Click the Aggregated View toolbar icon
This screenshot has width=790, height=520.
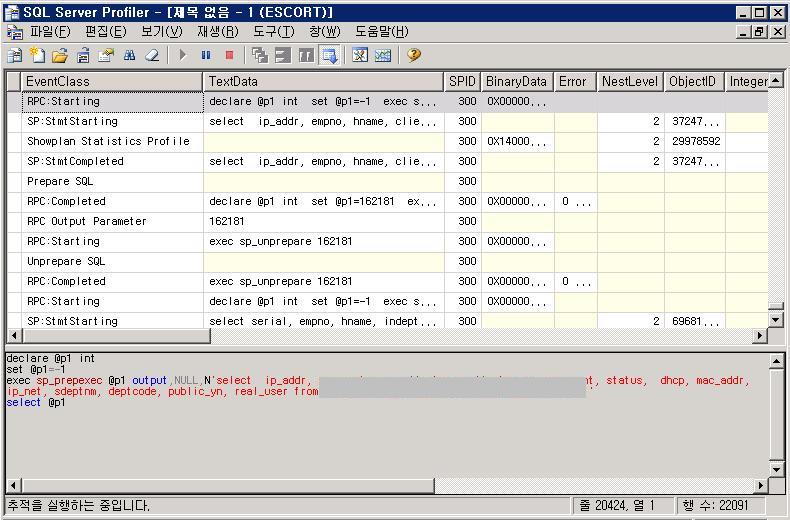pyautogui.click(x=283, y=55)
